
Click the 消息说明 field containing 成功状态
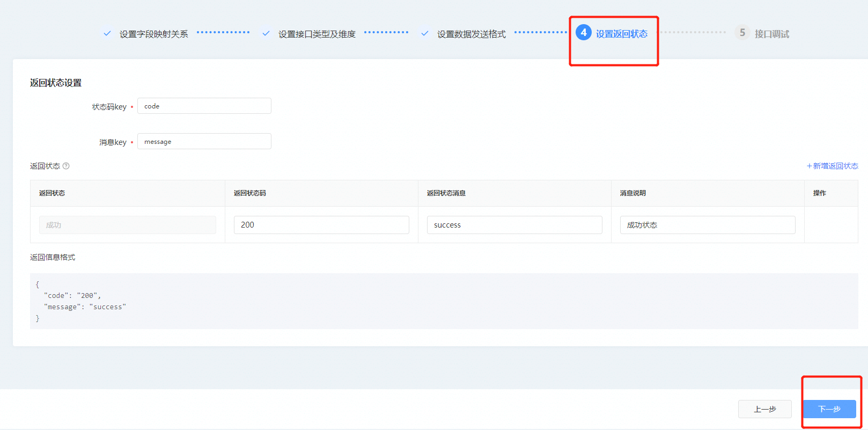coord(708,225)
